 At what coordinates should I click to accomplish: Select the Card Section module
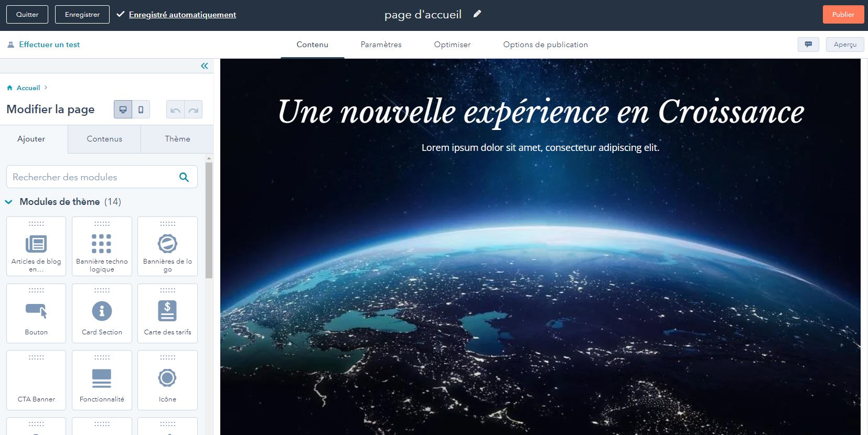click(x=102, y=313)
